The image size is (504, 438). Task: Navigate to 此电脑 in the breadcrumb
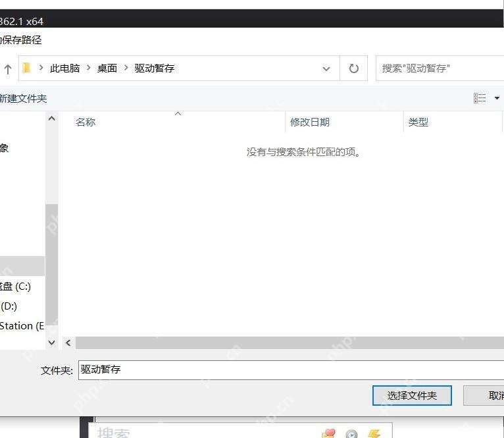[x=64, y=68]
